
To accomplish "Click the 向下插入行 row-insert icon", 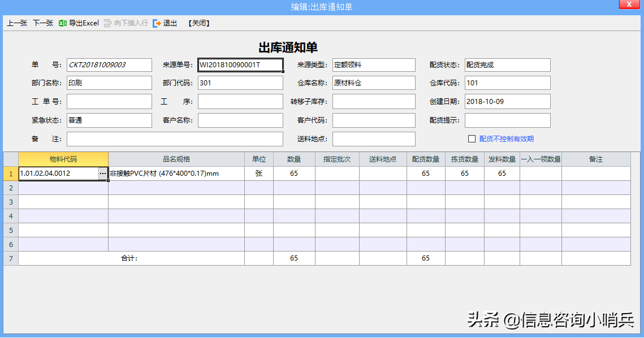I will [x=106, y=23].
